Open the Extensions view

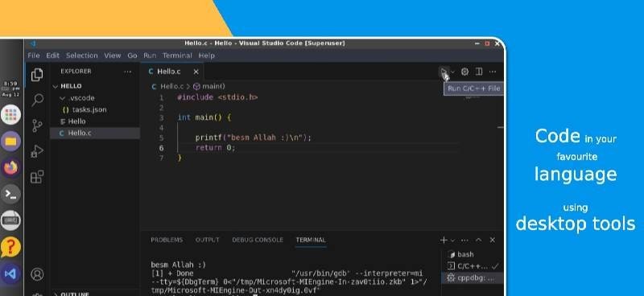point(37,177)
